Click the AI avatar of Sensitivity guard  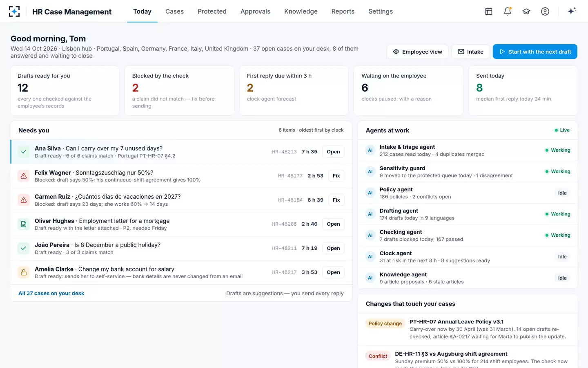(x=370, y=172)
